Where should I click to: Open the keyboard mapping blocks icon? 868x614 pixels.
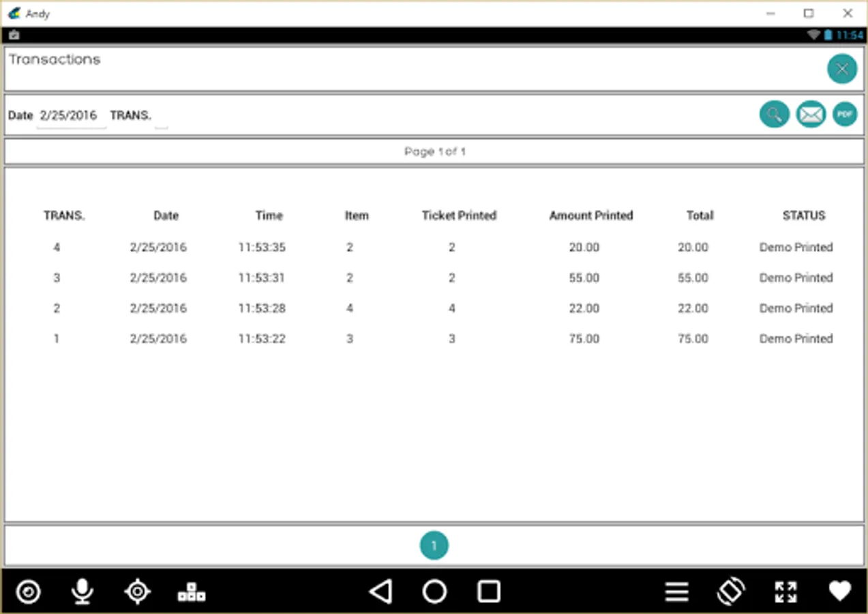tap(192, 592)
